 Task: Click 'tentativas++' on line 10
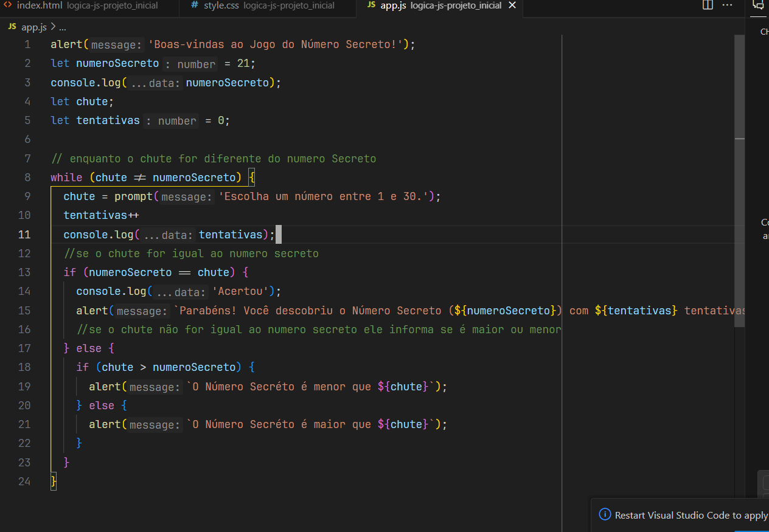point(102,215)
